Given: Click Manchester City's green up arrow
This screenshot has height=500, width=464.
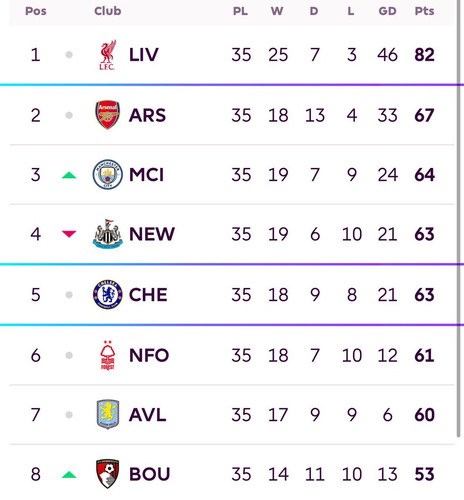Looking at the screenshot, I should [x=69, y=175].
